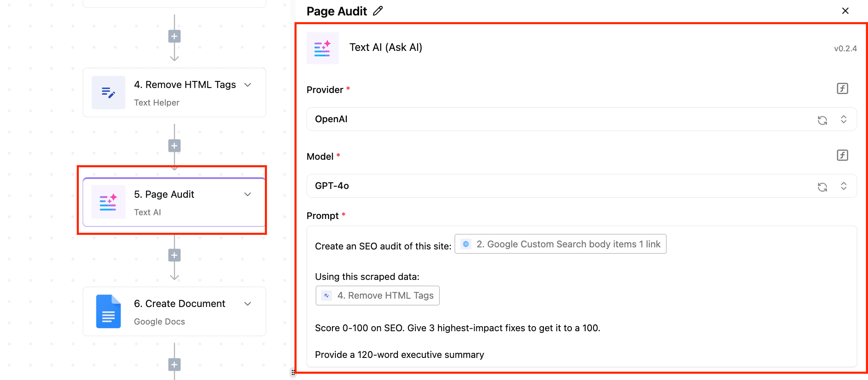The width and height of the screenshot is (868, 380).
Task: Click the pencil icon to rename Page Audit
Action: (x=378, y=11)
